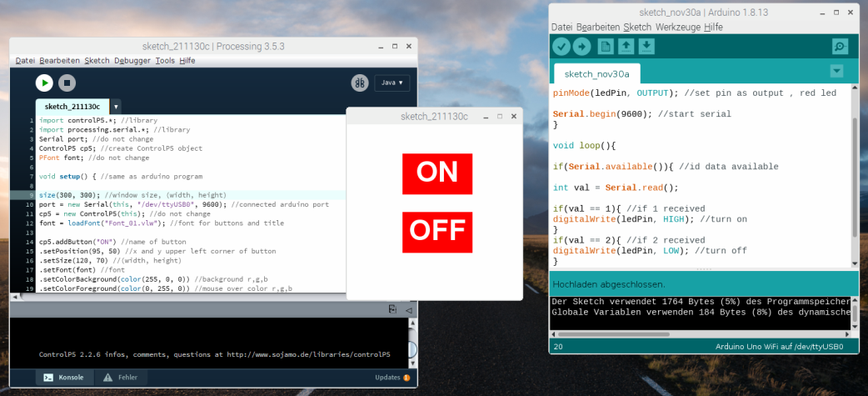Open the Debugger menu in Processing
Image resolution: width=868 pixels, height=396 pixels.
[x=132, y=61]
